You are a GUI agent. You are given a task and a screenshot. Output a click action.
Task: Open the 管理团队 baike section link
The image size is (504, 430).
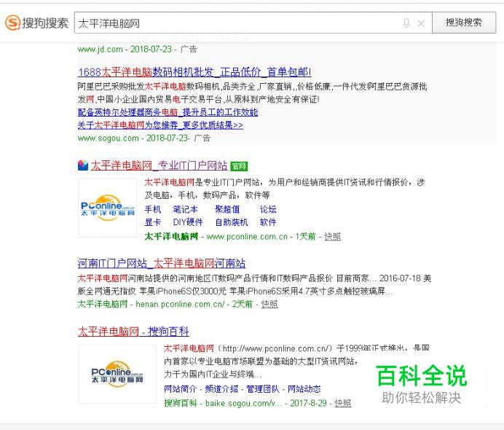[x=263, y=389]
